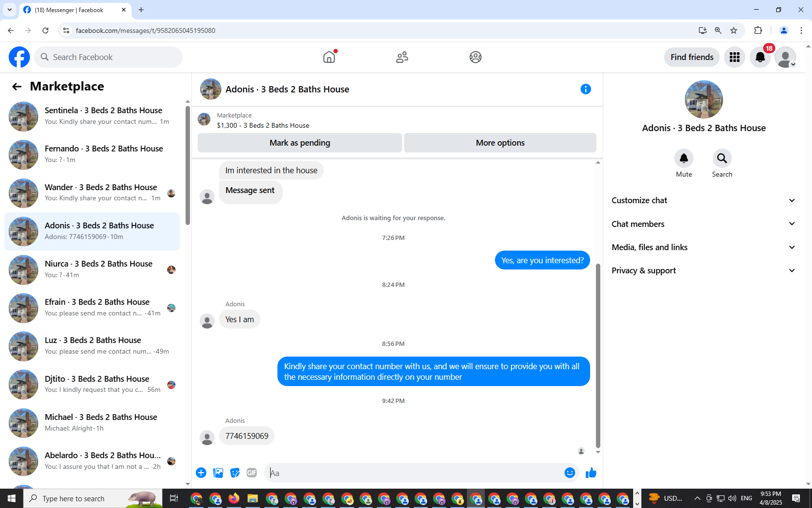The height and width of the screenshot is (508, 812).
Task: Select the 7746159069 message bubble
Action: pyautogui.click(x=247, y=436)
